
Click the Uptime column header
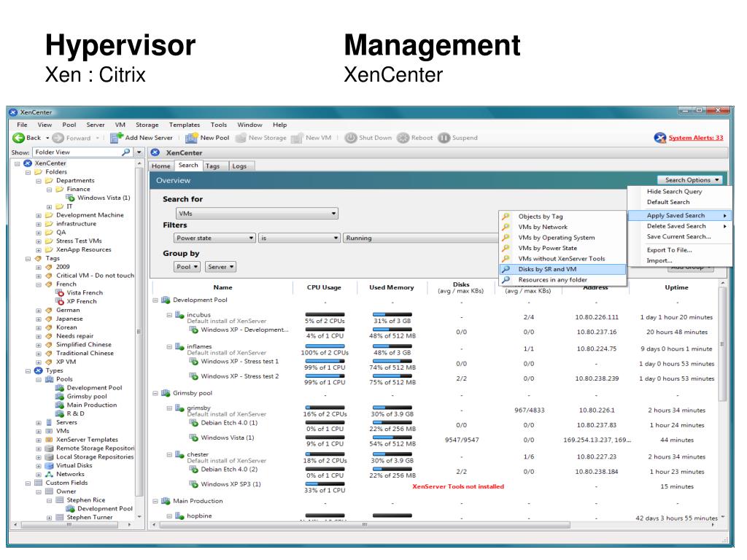(676, 287)
